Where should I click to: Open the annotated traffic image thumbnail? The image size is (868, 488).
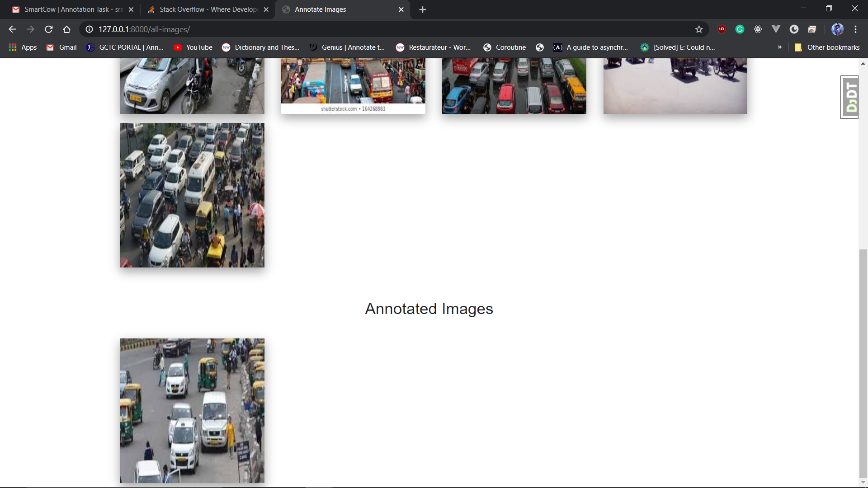(192, 410)
